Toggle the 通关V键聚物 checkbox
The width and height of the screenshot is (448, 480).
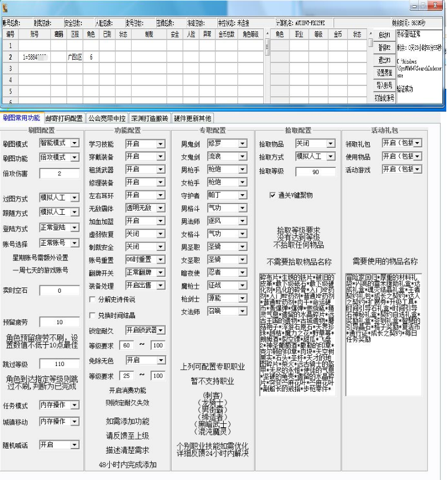click(272, 195)
